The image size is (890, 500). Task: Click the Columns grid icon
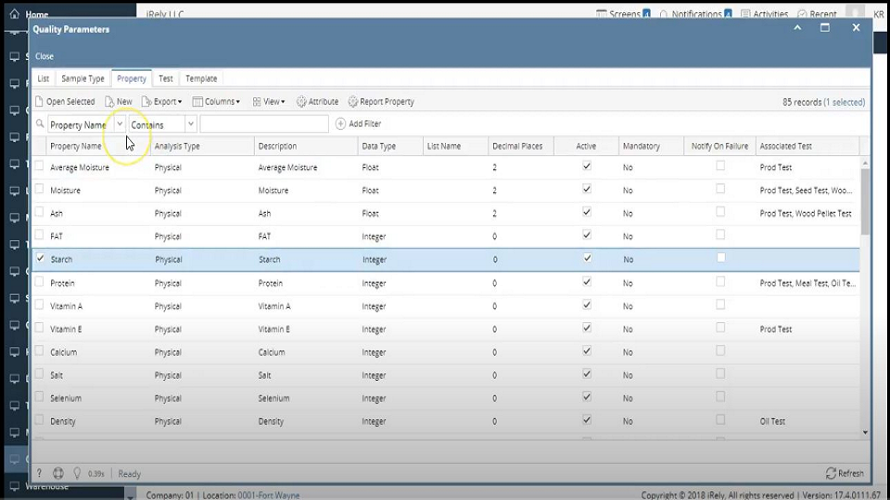coord(198,102)
